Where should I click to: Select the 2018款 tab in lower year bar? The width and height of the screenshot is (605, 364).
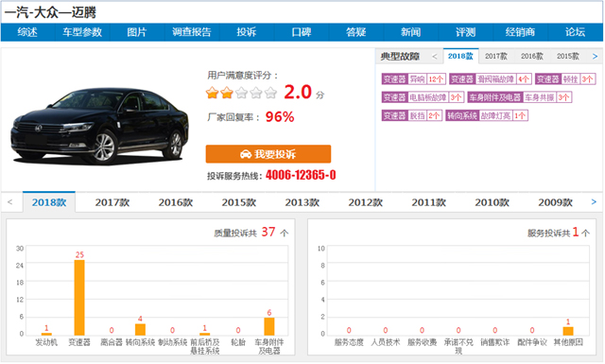(49, 202)
